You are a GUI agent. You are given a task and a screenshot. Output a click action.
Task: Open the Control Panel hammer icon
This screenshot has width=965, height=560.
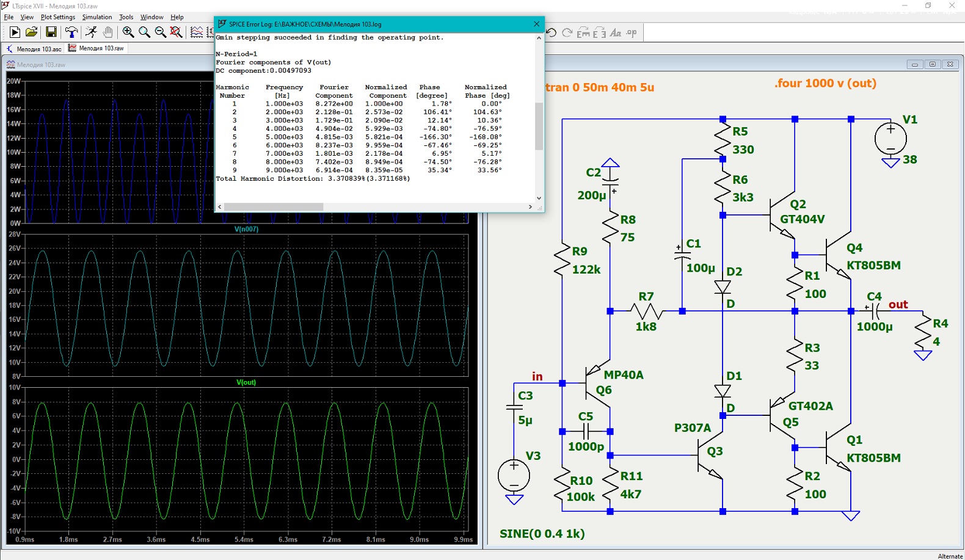[71, 32]
